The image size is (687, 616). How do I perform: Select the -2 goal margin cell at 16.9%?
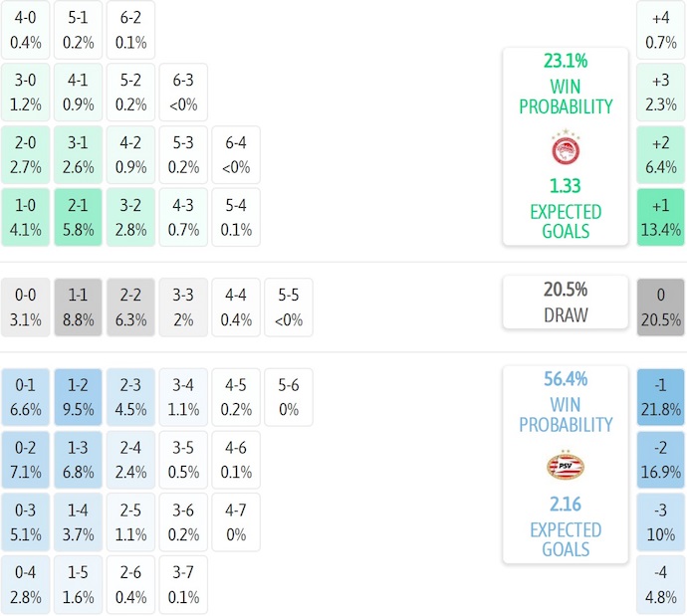(661, 459)
